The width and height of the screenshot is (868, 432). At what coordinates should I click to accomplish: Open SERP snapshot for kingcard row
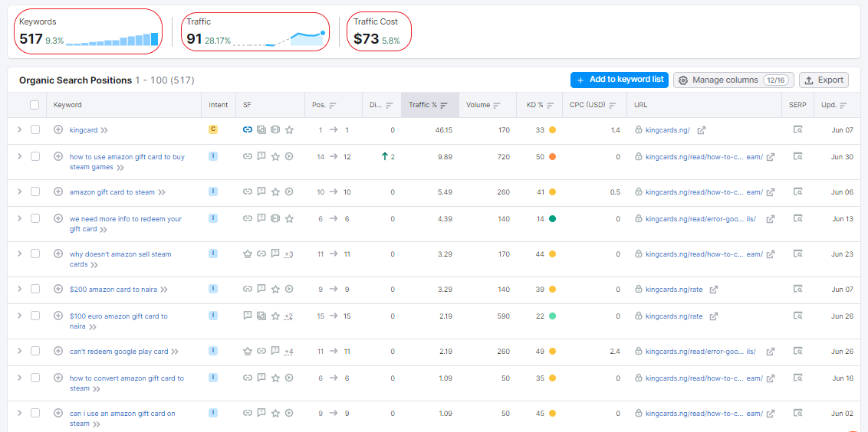pyautogui.click(x=797, y=130)
